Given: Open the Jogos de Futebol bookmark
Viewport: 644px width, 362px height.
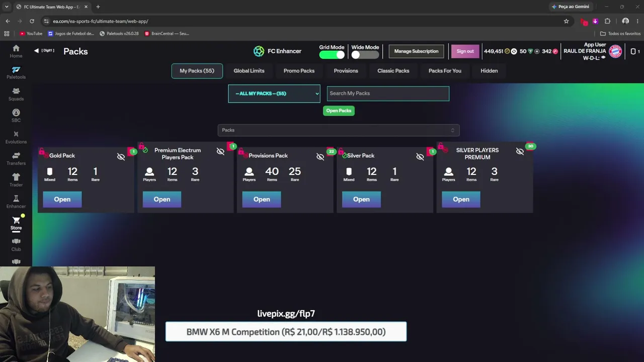Looking at the screenshot, I should pos(71,34).
